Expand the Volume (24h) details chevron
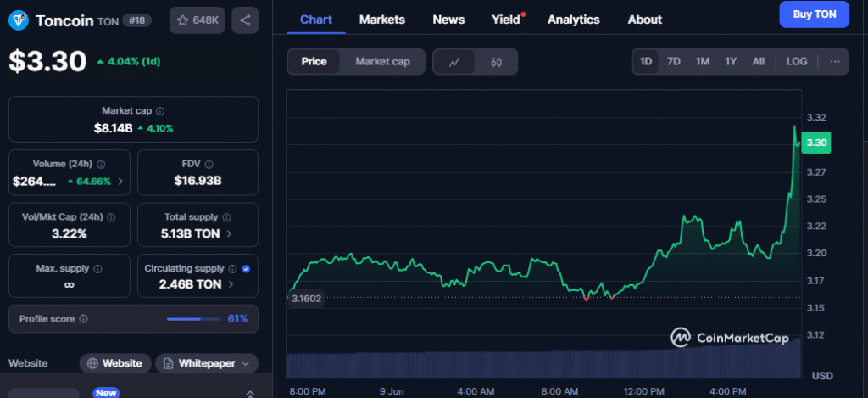 point(120,182)
